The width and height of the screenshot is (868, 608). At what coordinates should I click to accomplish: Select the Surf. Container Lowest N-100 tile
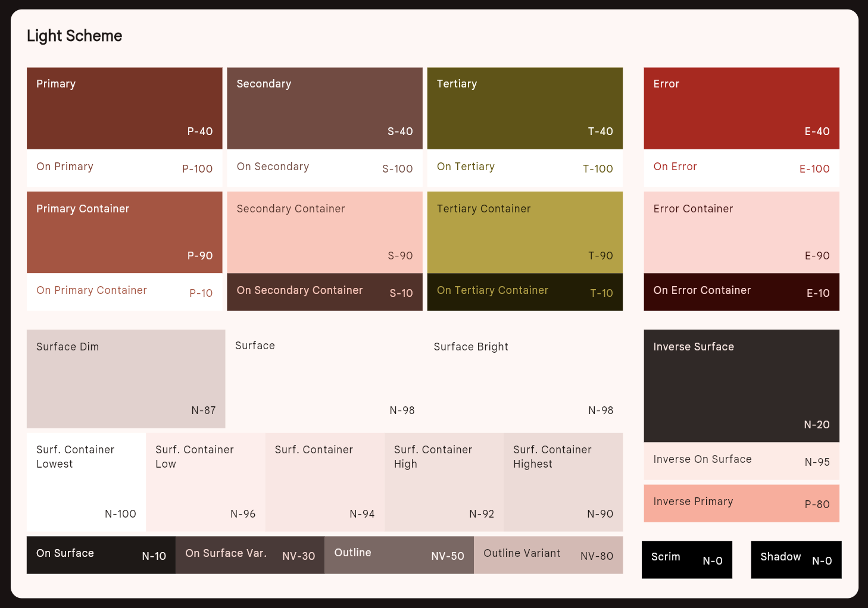tap(86, 482)
